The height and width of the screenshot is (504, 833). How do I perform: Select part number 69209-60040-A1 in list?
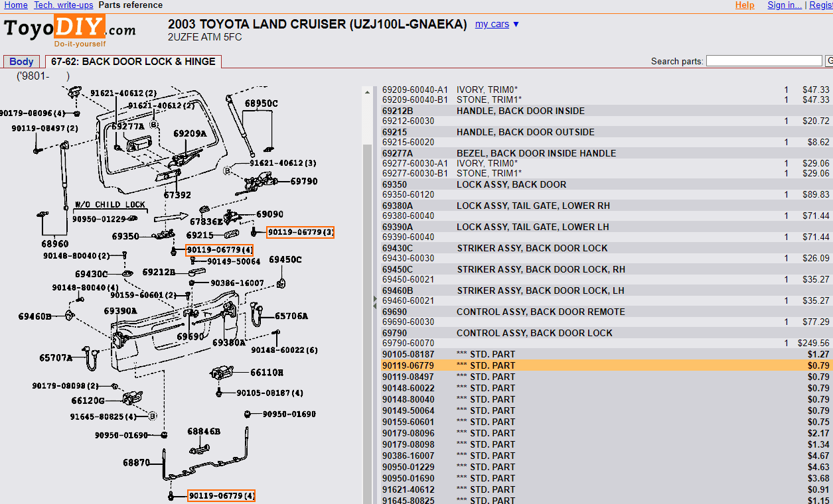point(416,90)
